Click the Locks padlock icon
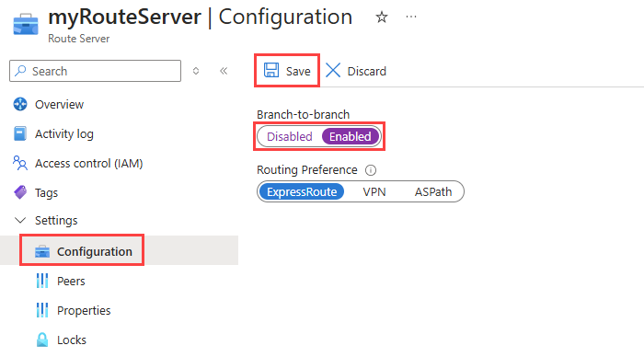The height and width of the screenshot is (357, 644). pos(42,340)
